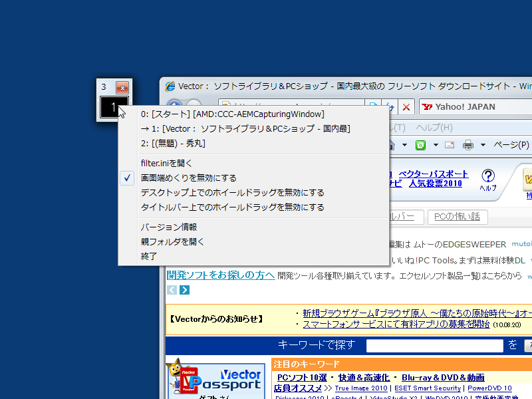The height and width of the screenshot is (399, 532).
Task: Open ESET Smart Security link
Action: coord(428,388)
